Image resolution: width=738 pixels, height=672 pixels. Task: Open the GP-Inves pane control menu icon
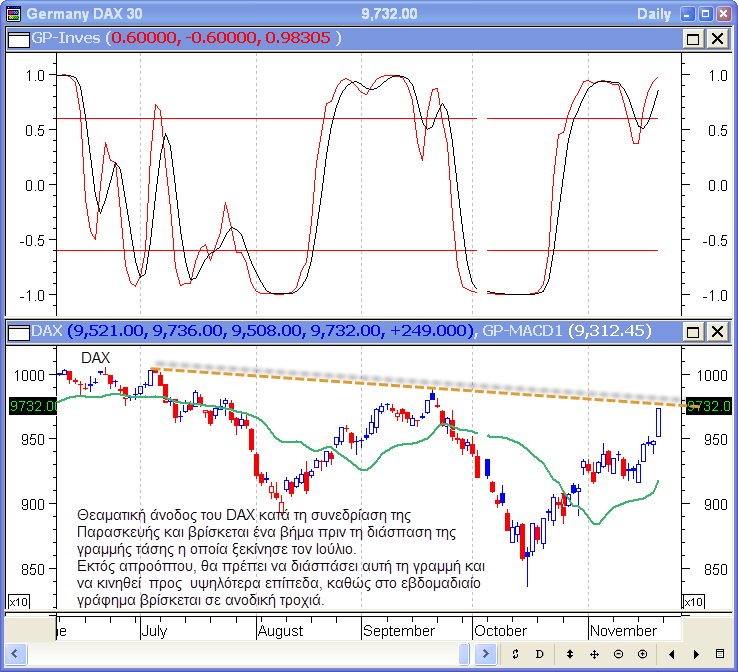tap(18, 38)
